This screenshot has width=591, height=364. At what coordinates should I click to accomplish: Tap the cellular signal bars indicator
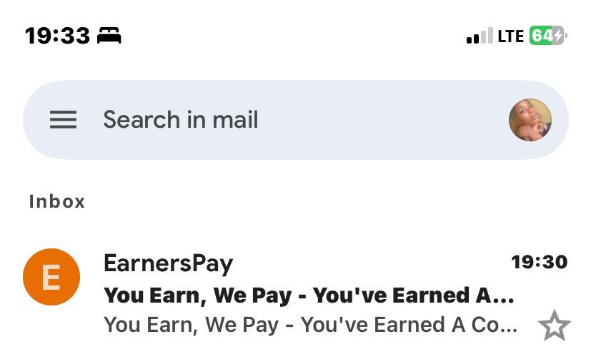480,36
